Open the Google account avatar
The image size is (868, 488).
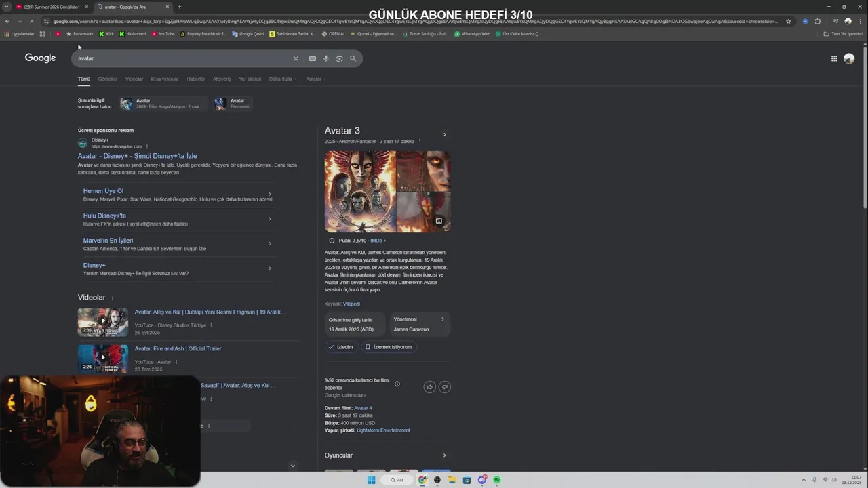coord(849,58)
